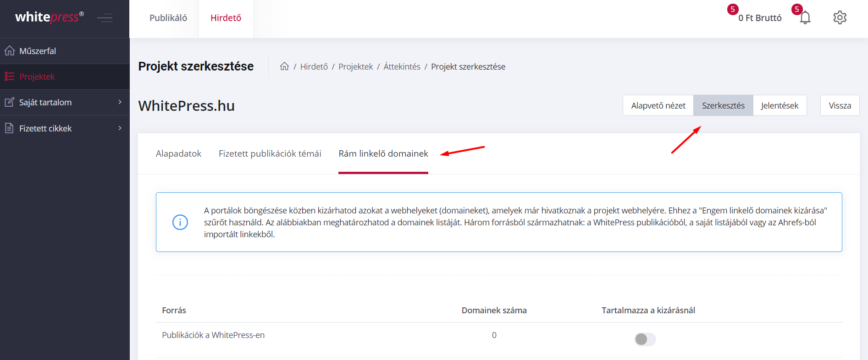
Task: Collapse the sidebar with the hamburger icon
Action: pos(105,18)
